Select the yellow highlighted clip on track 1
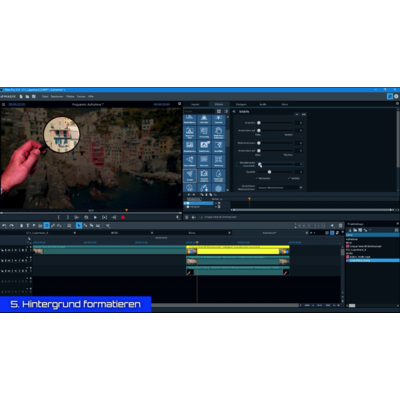This screenshot has height=400, width=400. (x=238, y=250)
